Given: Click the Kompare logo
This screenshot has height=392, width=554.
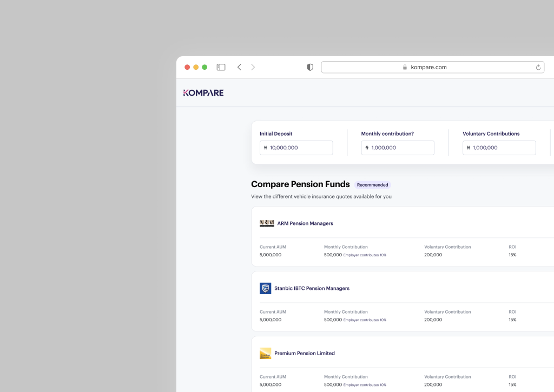Looking at the screenshot, I should pos(203,93).
